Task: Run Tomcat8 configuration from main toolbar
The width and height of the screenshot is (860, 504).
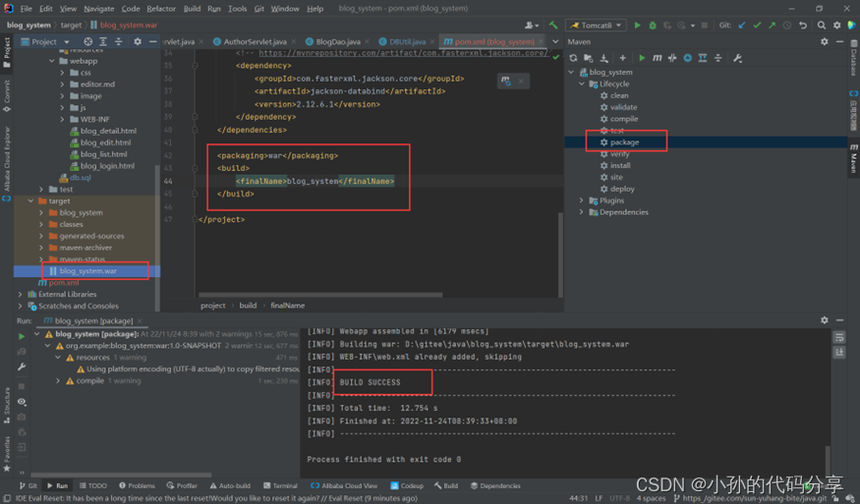Action: [x=637, y=26]
